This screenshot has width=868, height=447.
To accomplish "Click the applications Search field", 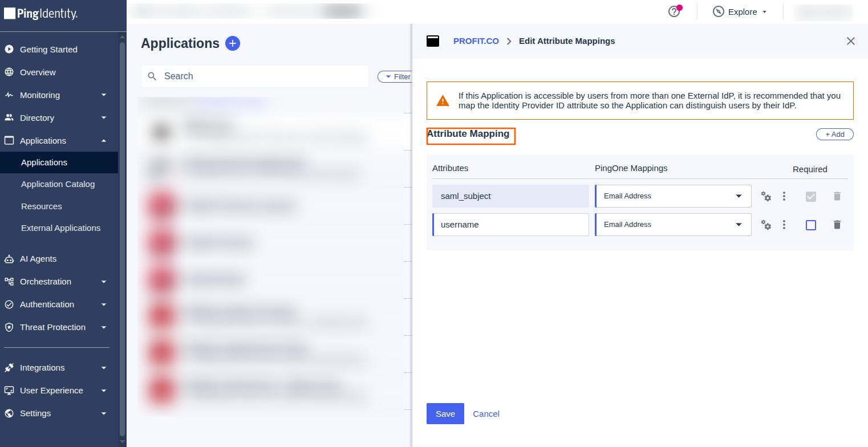I will point(255,76).
